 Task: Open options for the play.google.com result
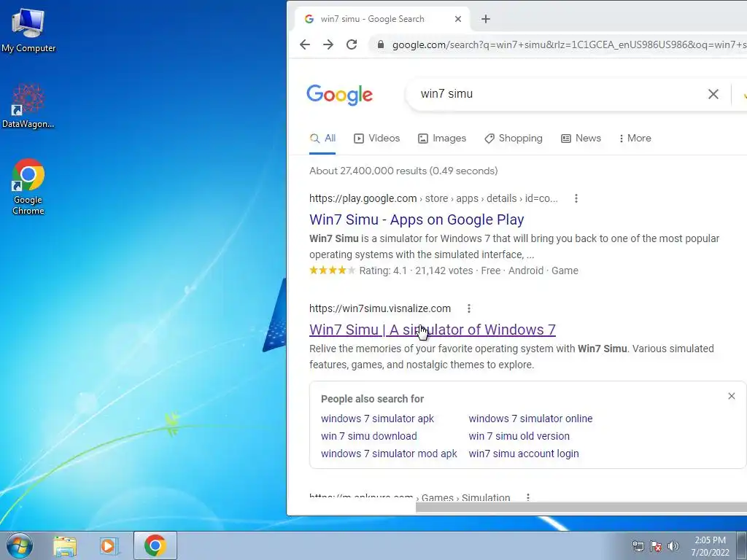[576, 198]
